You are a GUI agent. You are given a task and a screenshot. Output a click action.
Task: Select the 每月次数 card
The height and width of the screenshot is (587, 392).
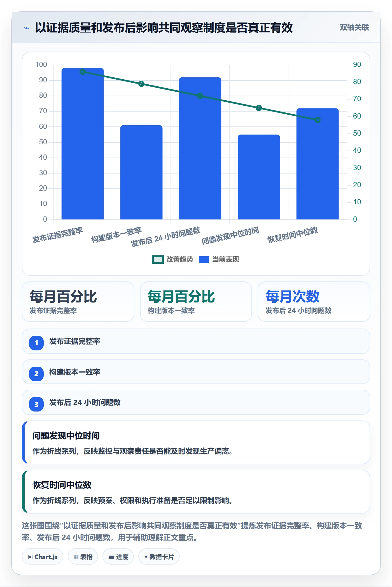314,302
